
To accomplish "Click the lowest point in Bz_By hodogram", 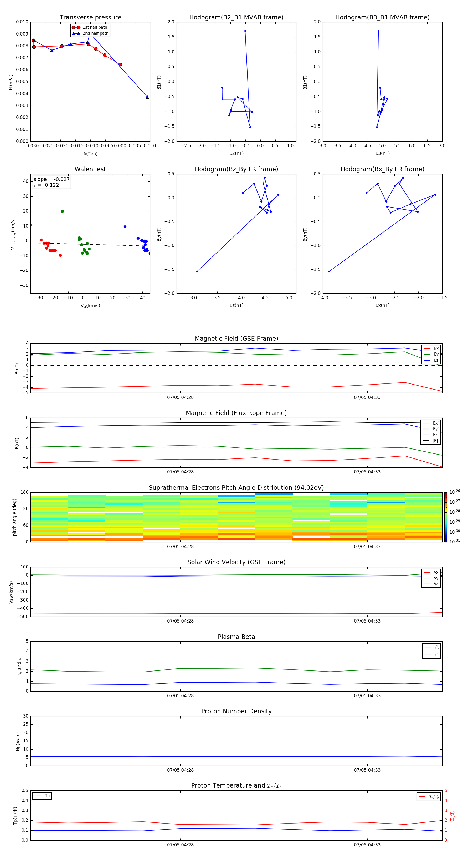I will tap(197, 272).
